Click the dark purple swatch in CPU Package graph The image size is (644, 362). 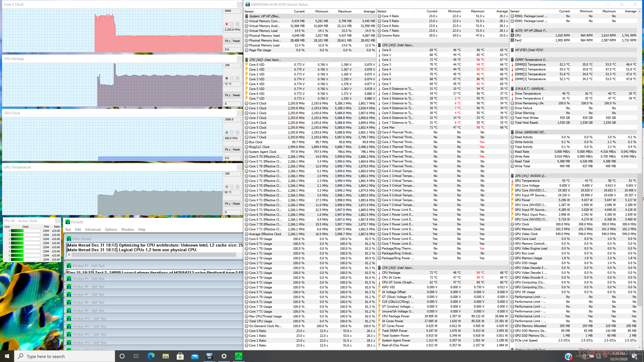click(x=227, y=78)
